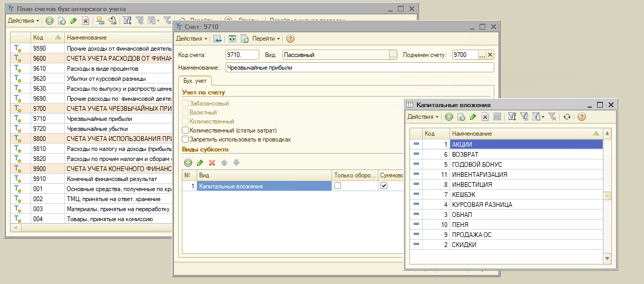Expand Перейти dropdown in account form

pyautogui.click(x=266, y=39)
